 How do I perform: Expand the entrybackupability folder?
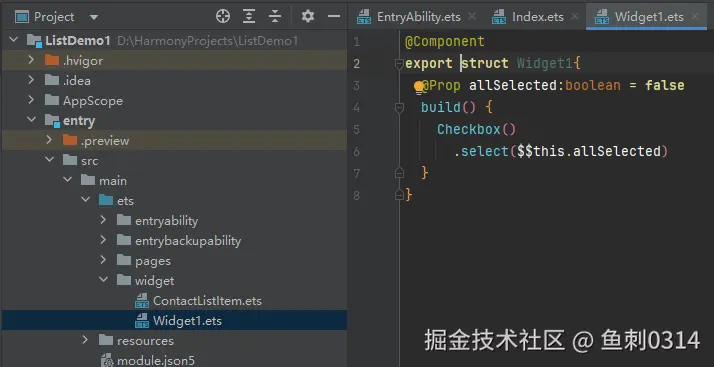pos(103,240)
